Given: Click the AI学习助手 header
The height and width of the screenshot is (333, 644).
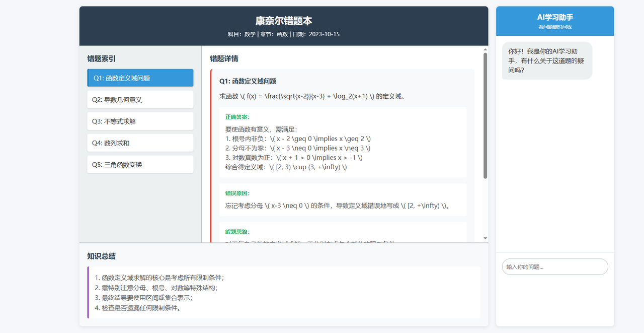Looking at the screenshot, I should point(554,16).
